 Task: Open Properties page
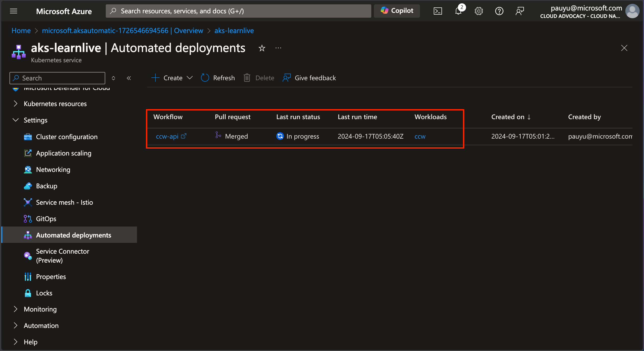click(51, 277)
